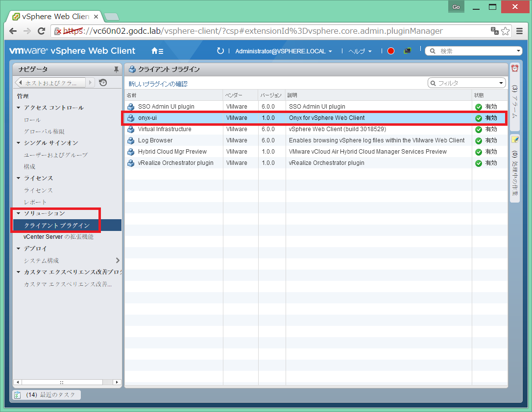Open the vSphere home menu icon
Screen dimensions: 532x412
click(x=157, y=51)
